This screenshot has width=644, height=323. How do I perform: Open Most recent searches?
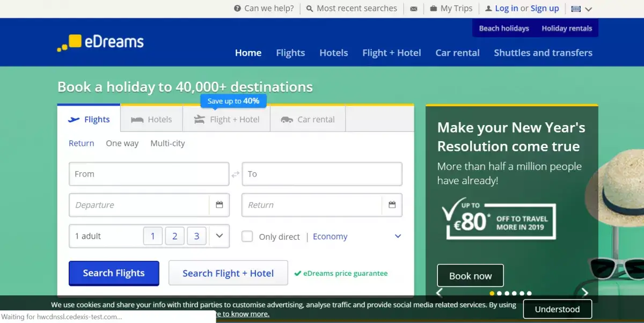tap(357, 9)
